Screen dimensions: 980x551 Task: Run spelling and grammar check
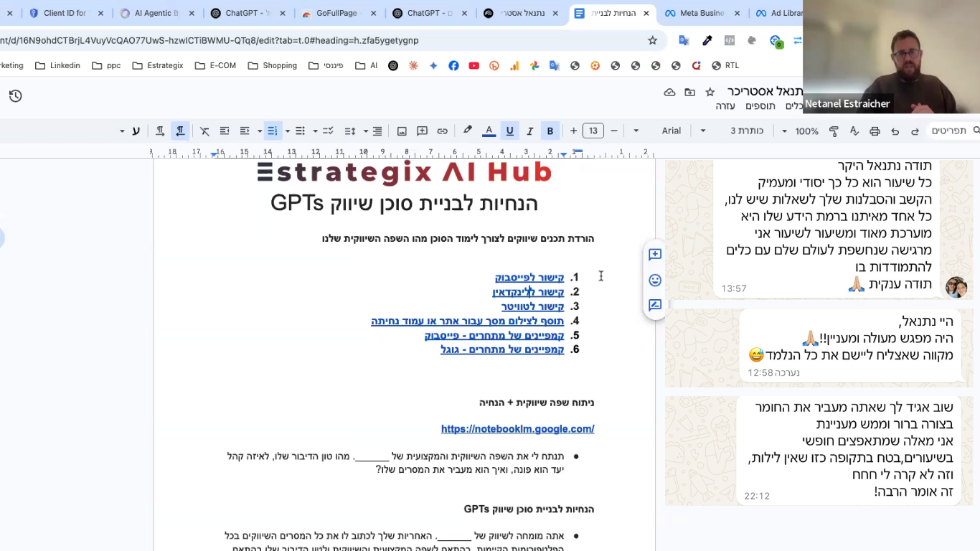(854, 131)
